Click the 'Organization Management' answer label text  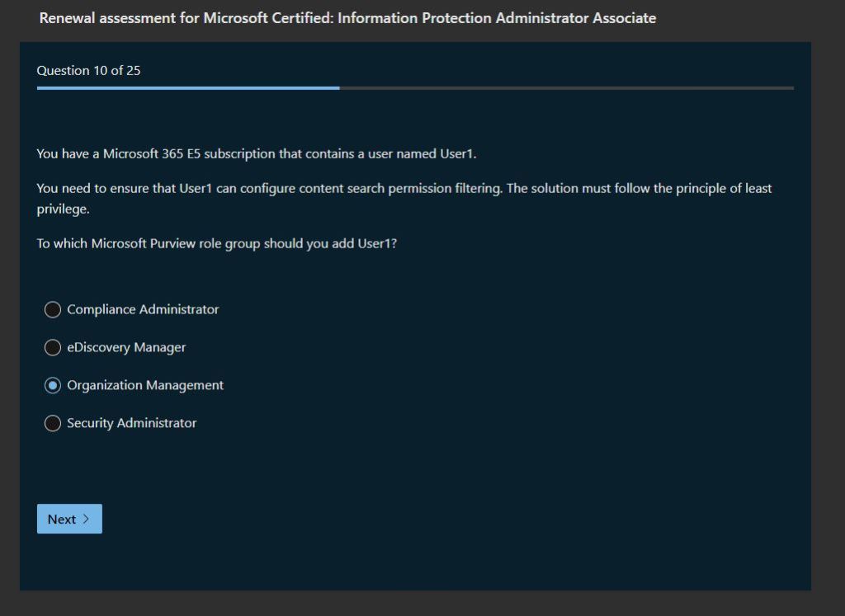click(145, 386)
